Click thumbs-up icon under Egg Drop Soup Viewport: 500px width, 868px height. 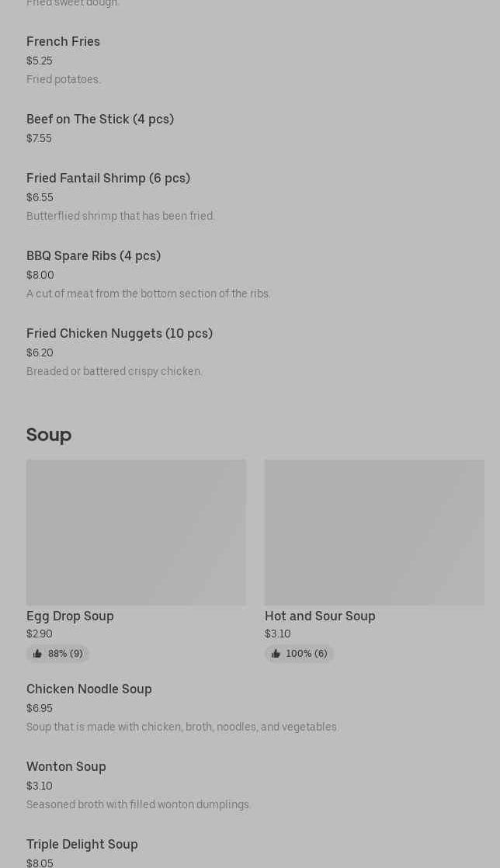coord(37,654)
